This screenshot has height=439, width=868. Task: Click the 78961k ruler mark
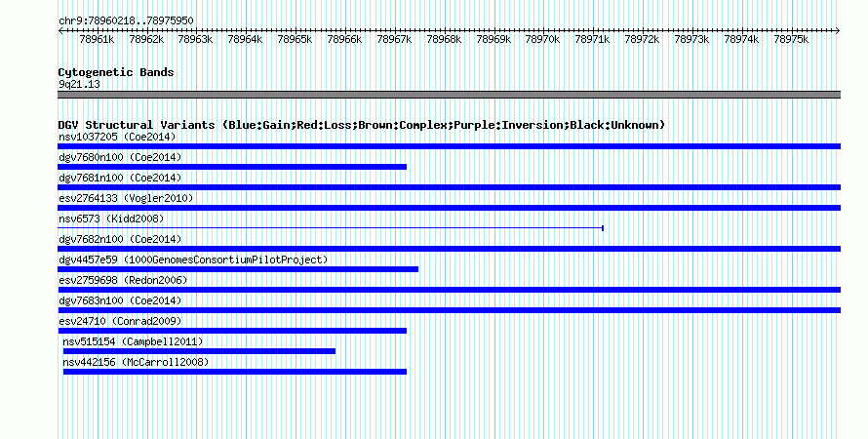click(97, 39)
